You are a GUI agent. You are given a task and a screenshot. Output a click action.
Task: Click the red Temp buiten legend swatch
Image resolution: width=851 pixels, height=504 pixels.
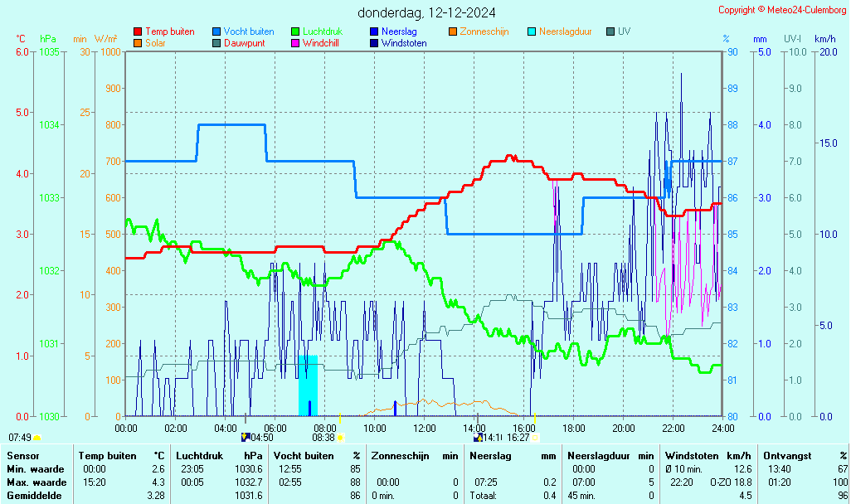pyautogui.click(x=138, y=31)
